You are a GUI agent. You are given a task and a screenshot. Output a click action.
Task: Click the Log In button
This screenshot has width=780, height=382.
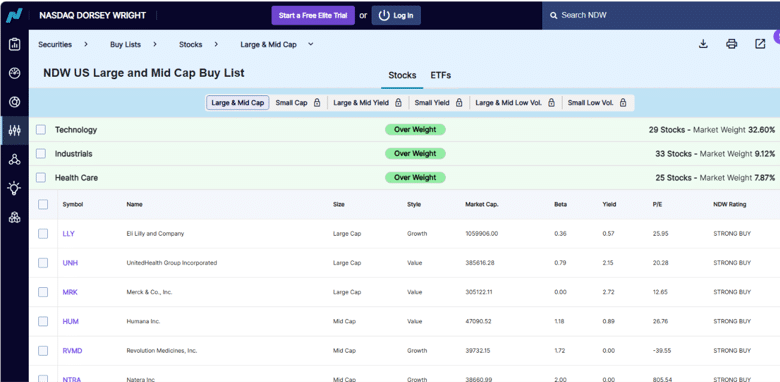click(396, 15)
